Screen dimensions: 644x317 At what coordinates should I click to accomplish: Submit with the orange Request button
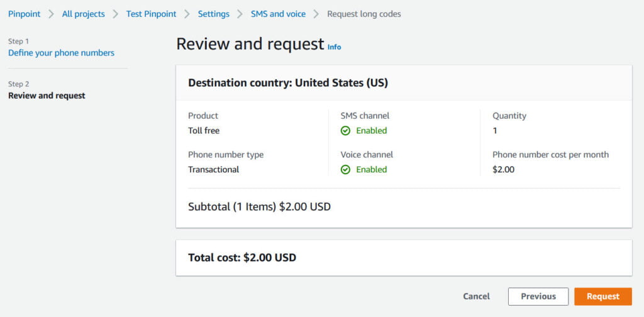603,296
